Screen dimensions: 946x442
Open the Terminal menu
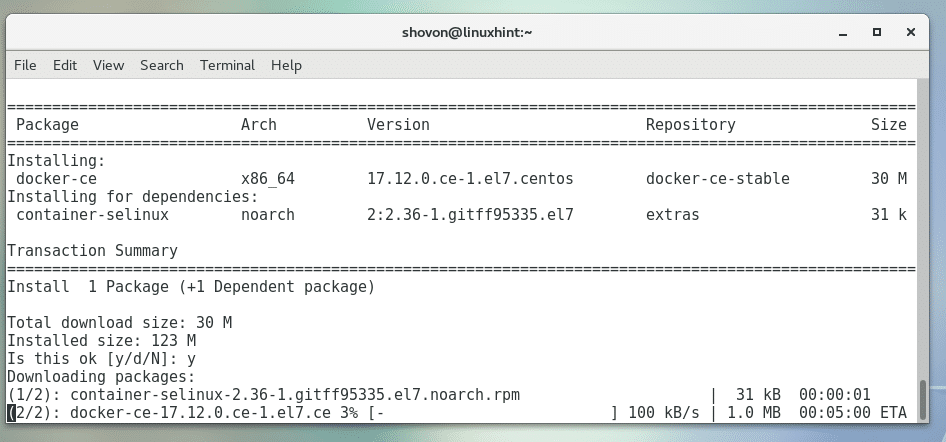click(227, 65)
